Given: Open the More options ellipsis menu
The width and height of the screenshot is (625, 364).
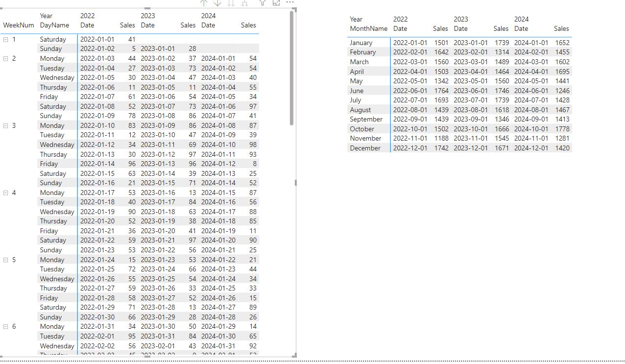Looking at the screenshot, I should click(290, 2).
